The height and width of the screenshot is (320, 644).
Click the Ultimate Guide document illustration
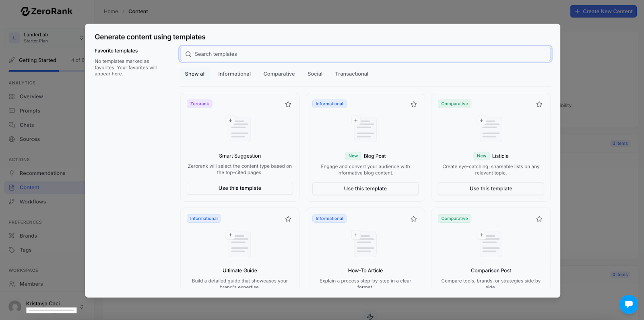(239, 244)
